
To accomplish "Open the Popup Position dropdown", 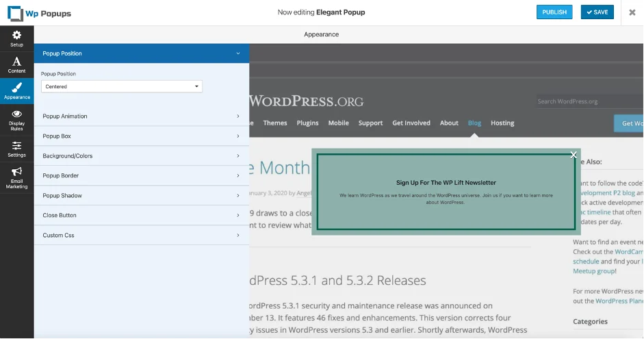I will pos(122,86).
